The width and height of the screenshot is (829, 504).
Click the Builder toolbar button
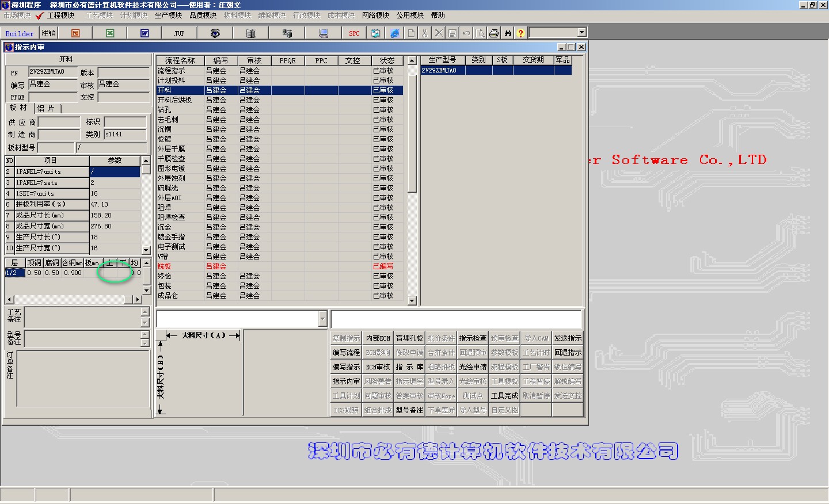(x=20, y=33)
